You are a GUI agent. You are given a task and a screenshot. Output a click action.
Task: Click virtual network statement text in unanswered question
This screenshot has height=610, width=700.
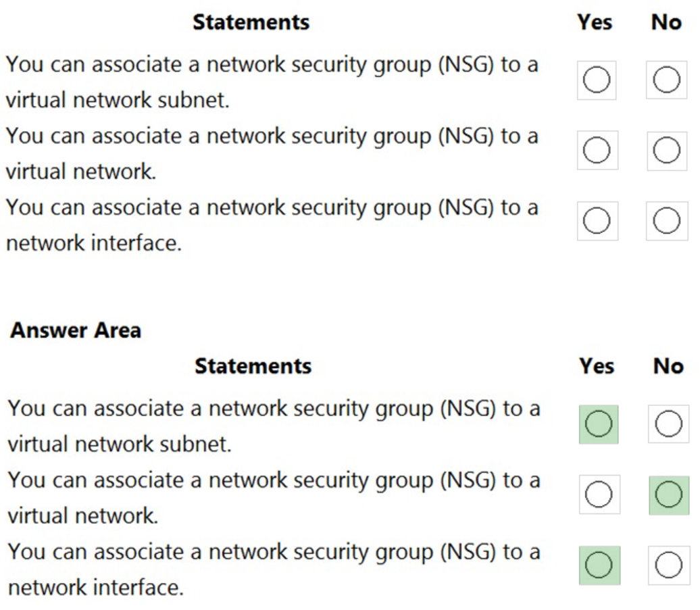click(272, 153)
